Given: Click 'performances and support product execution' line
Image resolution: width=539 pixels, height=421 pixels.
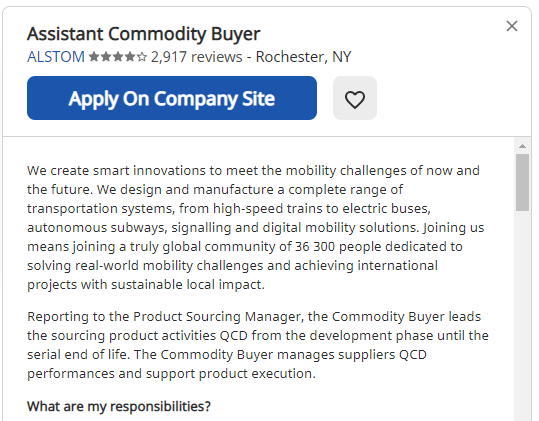Looking at the screenshot, I should pyautogui.click(x=171, y=374).
